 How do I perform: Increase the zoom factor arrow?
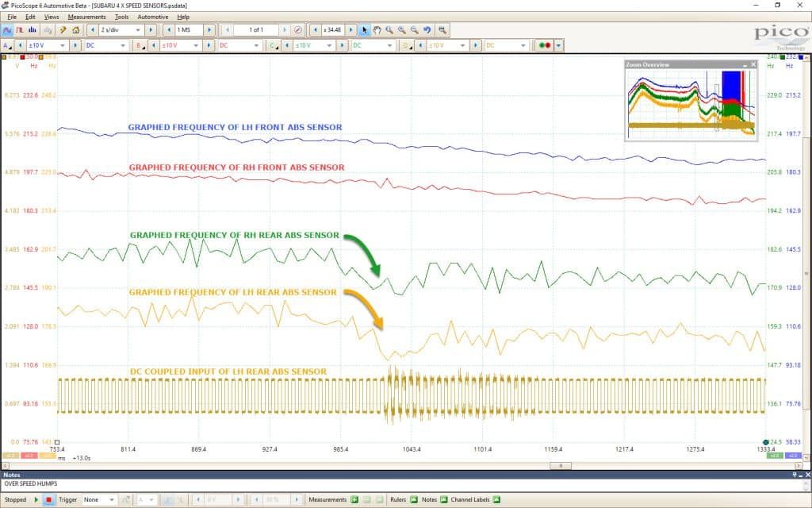coord(350,30)
